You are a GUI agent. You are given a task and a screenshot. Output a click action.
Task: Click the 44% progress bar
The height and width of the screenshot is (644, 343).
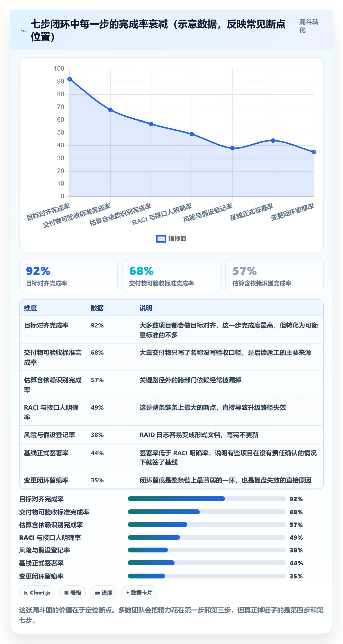[x=207, y=563]
